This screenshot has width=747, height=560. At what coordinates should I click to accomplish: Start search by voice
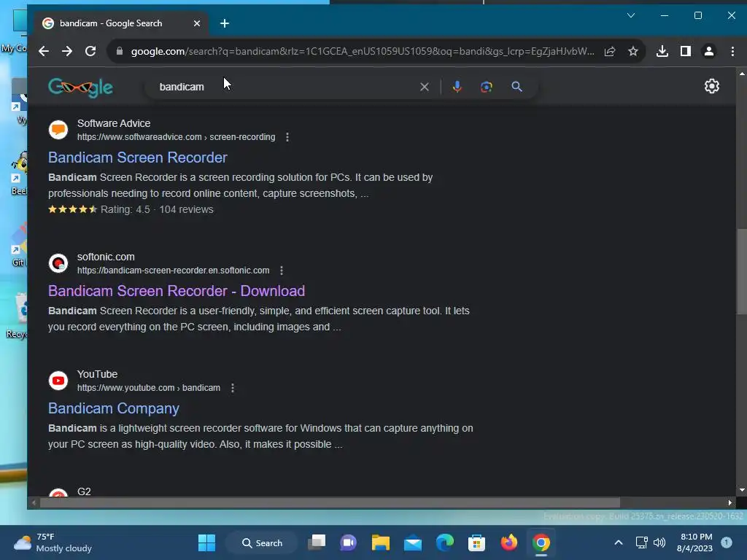[457, 87]
